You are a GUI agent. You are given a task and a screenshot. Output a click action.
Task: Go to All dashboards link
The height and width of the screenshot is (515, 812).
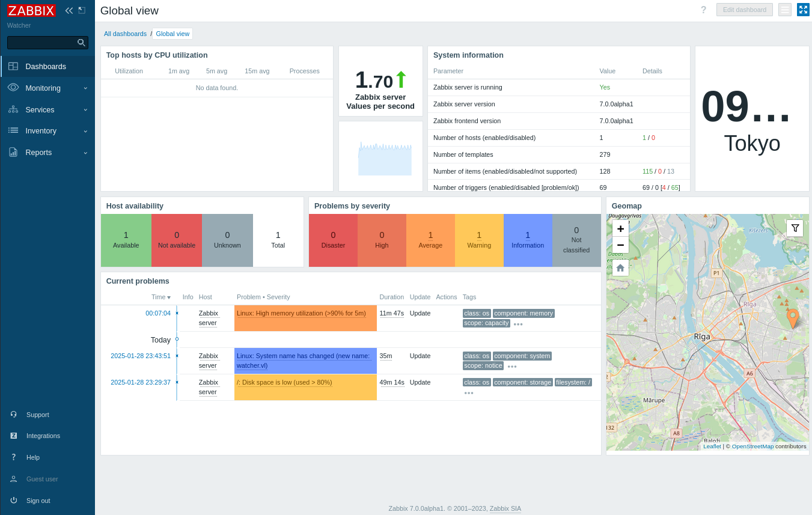click(125, 34)
